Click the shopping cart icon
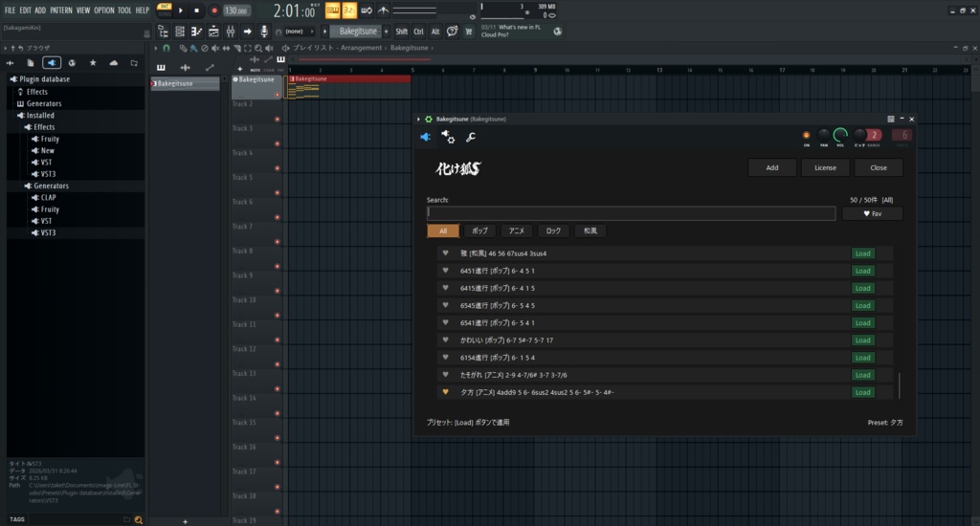The height and width of the screenshot is (526, 980). (x=468, y=32)
